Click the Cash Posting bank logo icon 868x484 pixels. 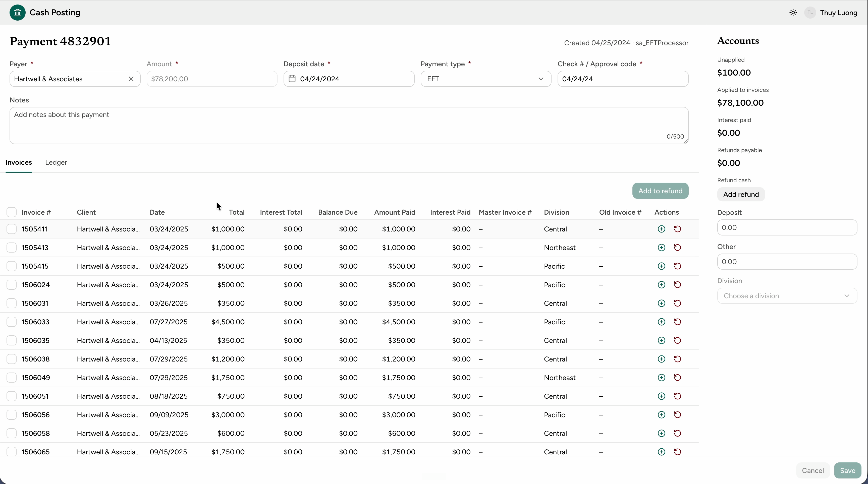[18, 13]
